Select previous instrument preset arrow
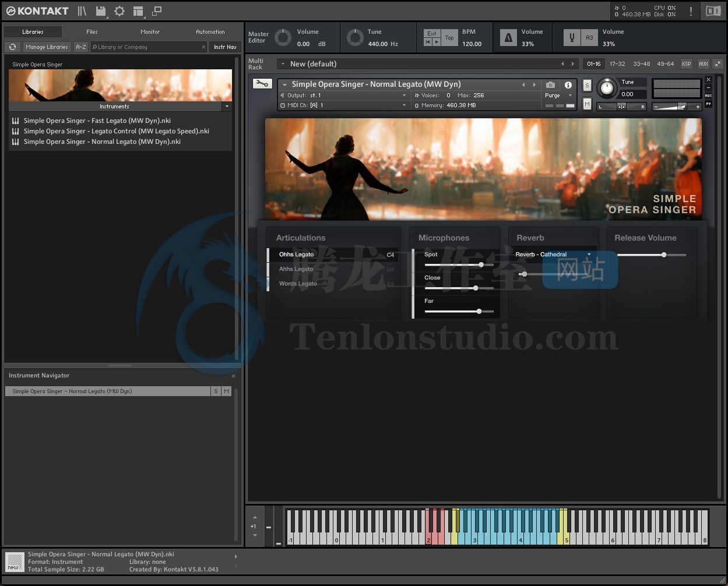 pyautogui.click(x=523, y=85)
